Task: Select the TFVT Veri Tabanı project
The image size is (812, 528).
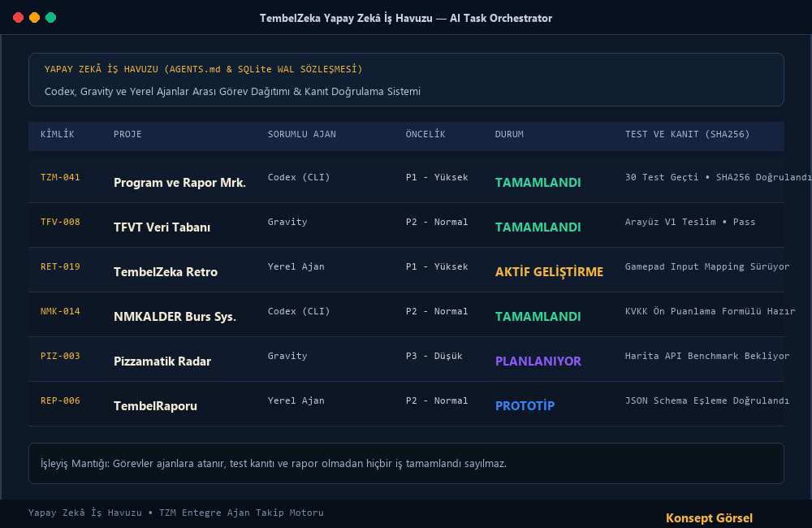Action: coord(162,227)
